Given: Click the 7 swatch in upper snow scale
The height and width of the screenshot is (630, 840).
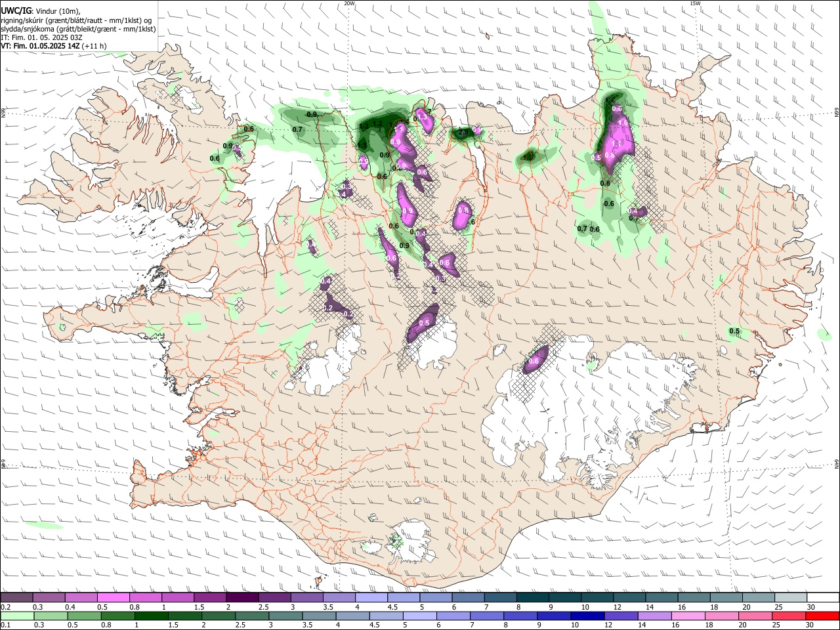Looking at the screenshot, I should pyautogui.click(x=500, y=597).
